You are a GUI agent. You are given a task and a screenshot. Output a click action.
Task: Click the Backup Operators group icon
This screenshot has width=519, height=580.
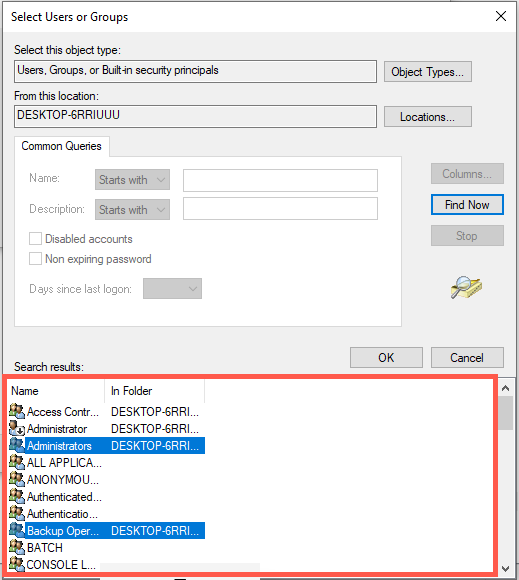pos(17,530)
